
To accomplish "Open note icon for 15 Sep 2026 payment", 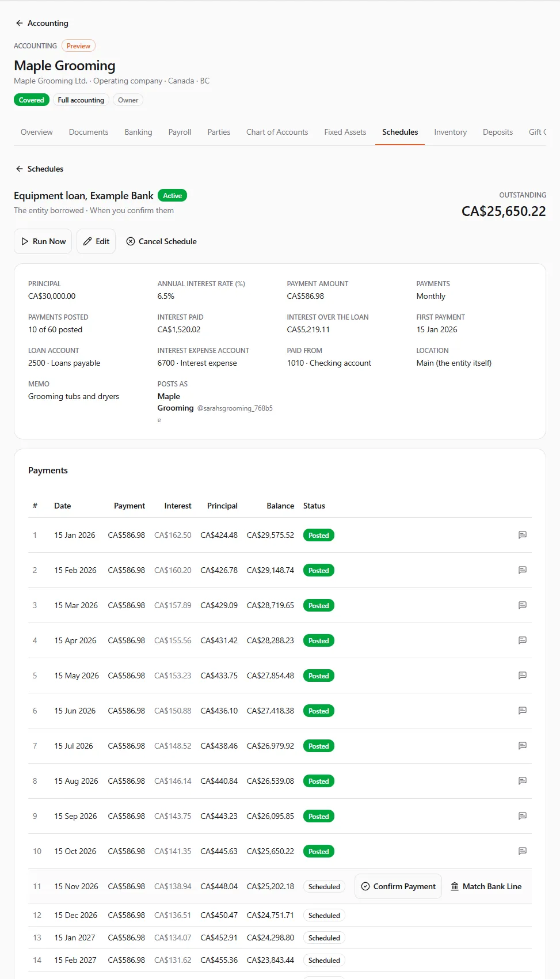I will coord(523,816).
